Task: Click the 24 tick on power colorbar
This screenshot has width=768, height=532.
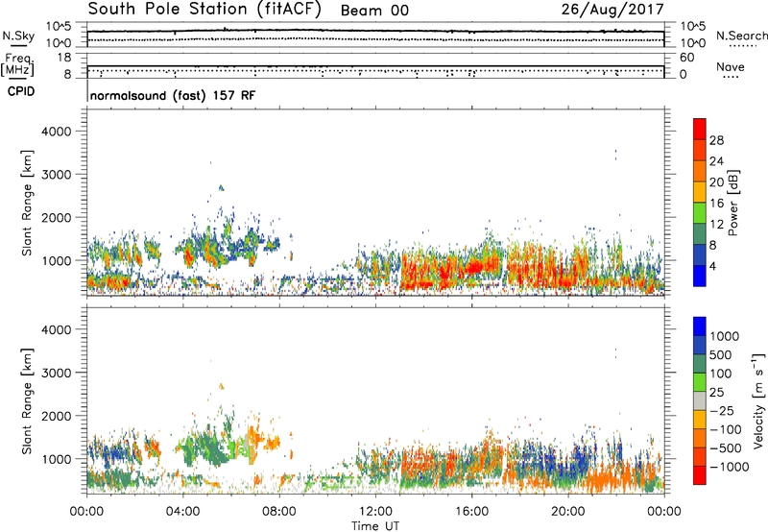Action: click(x=716, y=161)
